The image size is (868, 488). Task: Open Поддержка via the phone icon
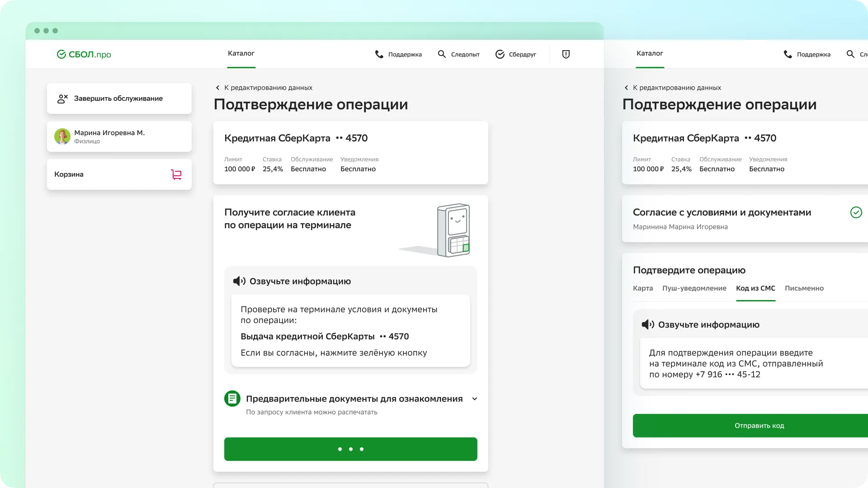click(x=379, y=54)
